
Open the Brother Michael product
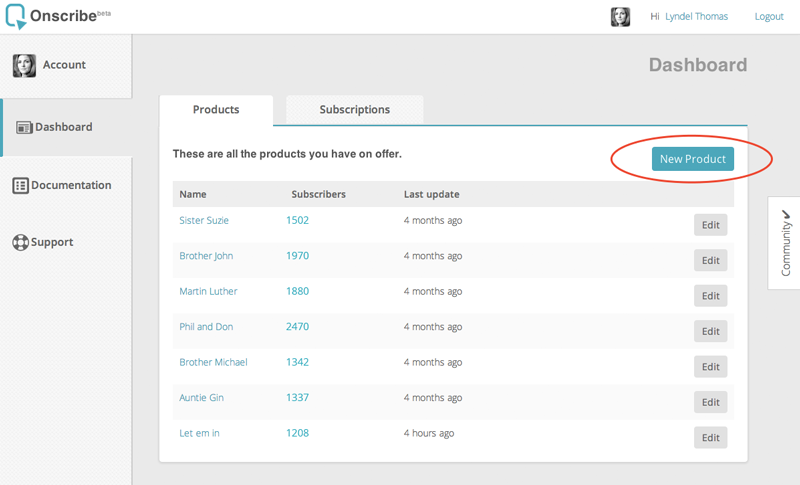coord(213,362)
